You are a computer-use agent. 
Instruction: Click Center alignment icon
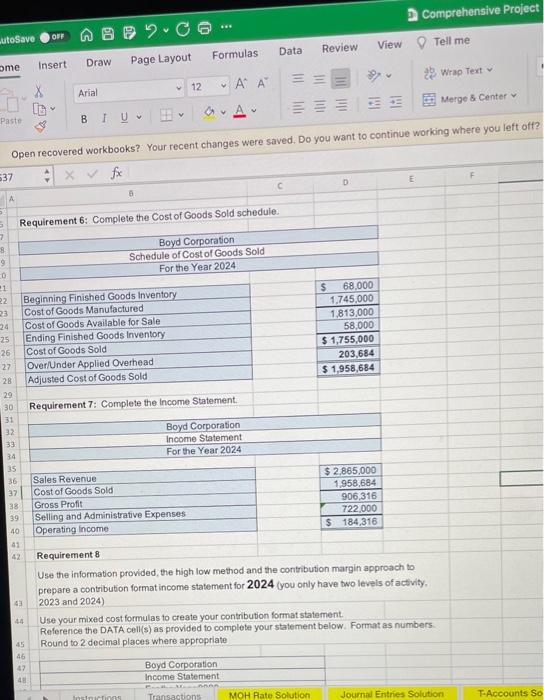[320, 106]
